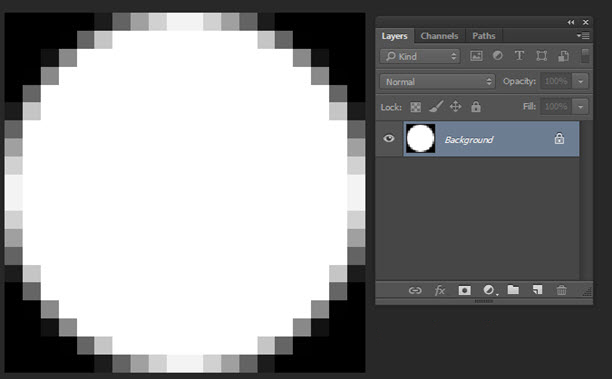The height and width of the screenshot is (379, 612).
Task: Switch to the Paths tab
Action: [484, 36]
